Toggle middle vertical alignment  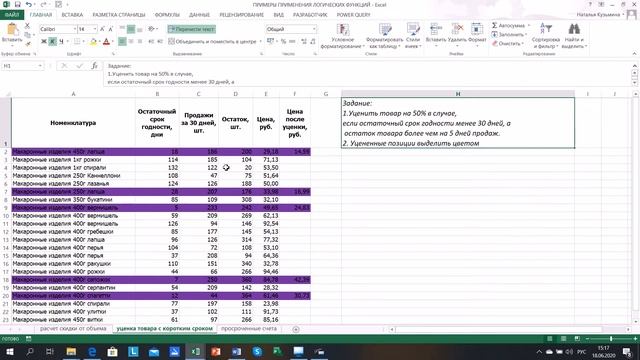pos(131,29)
